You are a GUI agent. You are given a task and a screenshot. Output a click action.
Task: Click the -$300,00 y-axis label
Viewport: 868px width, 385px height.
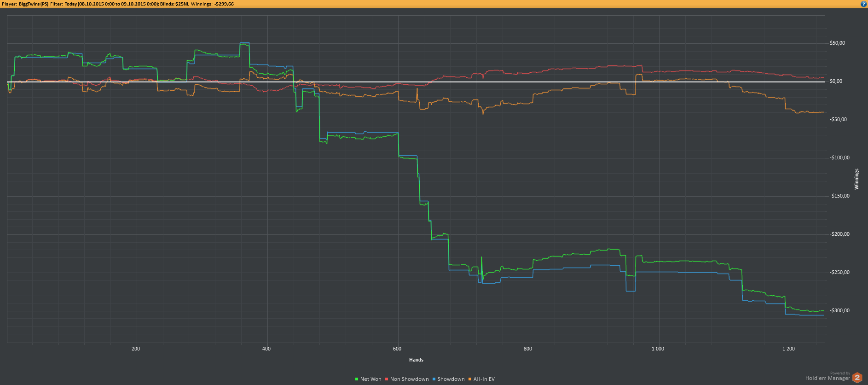(x=840, y=310)
